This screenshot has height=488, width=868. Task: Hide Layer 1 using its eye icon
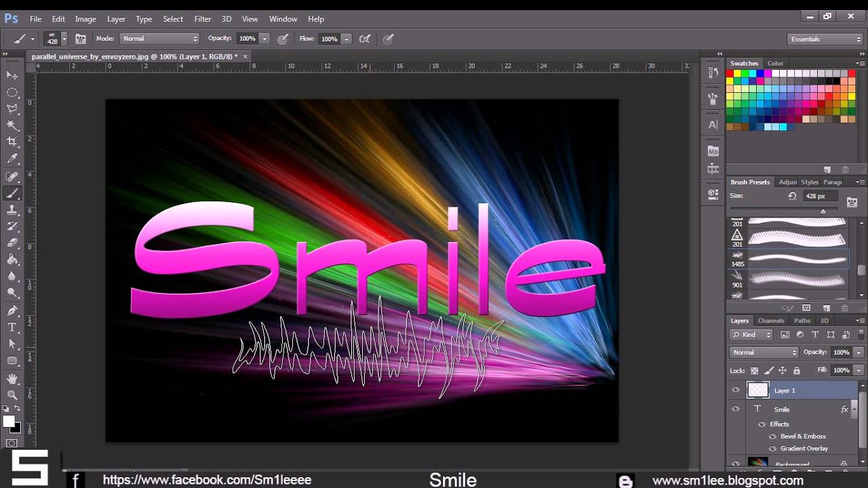tap(736, 390)
